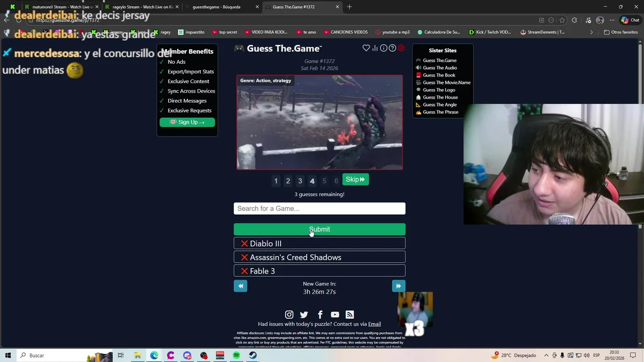Open Task View on taskbar

[121, 355]
